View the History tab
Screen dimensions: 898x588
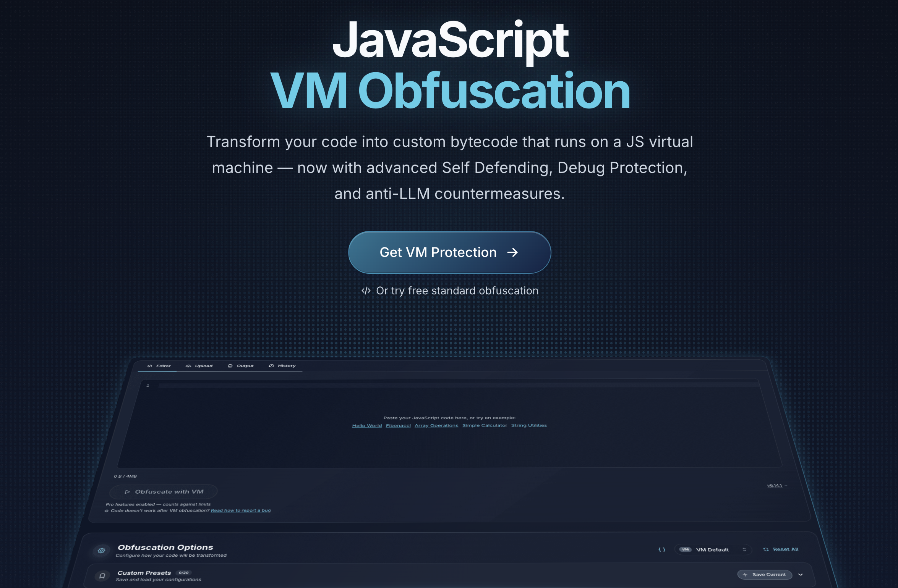coord(282,366)
